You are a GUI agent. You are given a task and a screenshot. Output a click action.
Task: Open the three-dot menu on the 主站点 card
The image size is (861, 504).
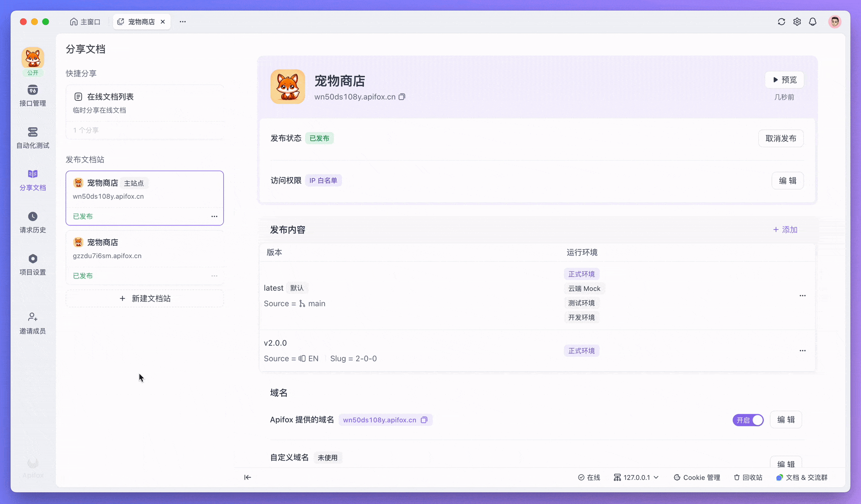[214, 216]
